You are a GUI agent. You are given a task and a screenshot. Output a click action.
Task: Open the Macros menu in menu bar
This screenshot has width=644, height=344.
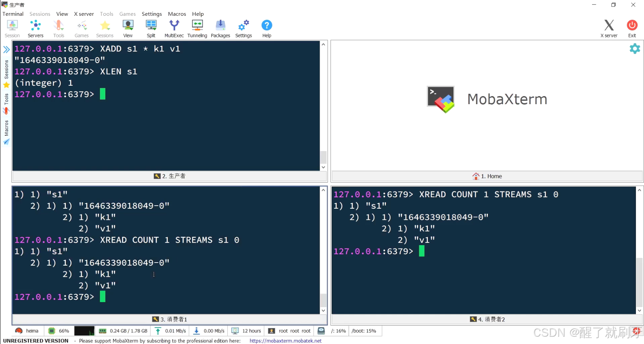[x=177, y=14]
